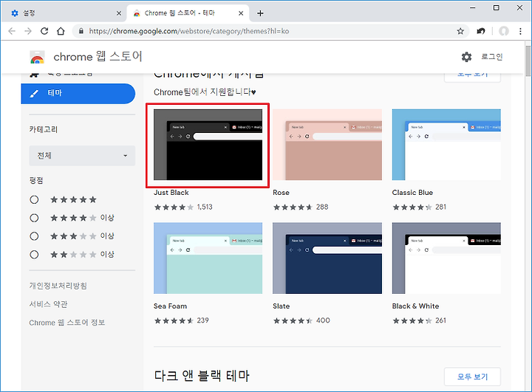Screen dimensions: 532x392
Task: Click the Sea Foam title text
Action: (x=170, y=306)
